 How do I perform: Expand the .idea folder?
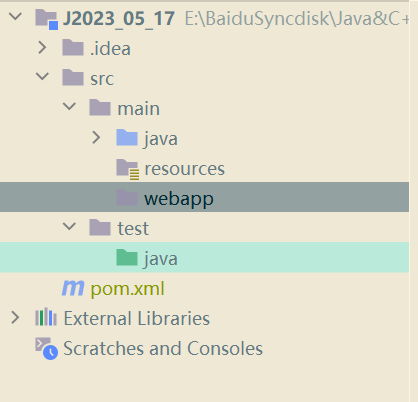pyautogui.click(x=42, y=47)
